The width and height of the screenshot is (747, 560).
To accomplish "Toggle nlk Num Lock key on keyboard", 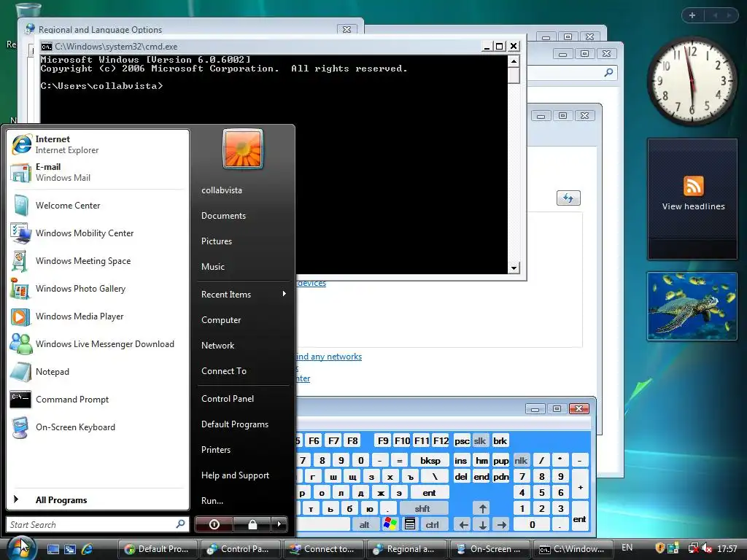I will tap(521, 461).
